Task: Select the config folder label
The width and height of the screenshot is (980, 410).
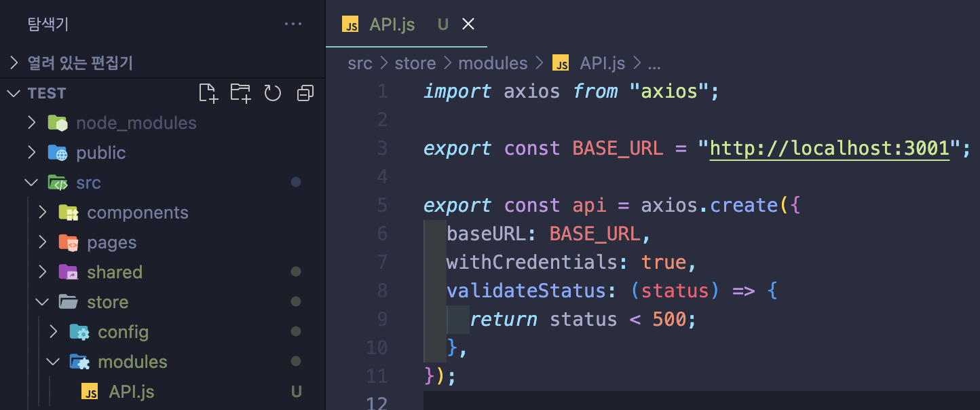Action: [x=124, y=332]
